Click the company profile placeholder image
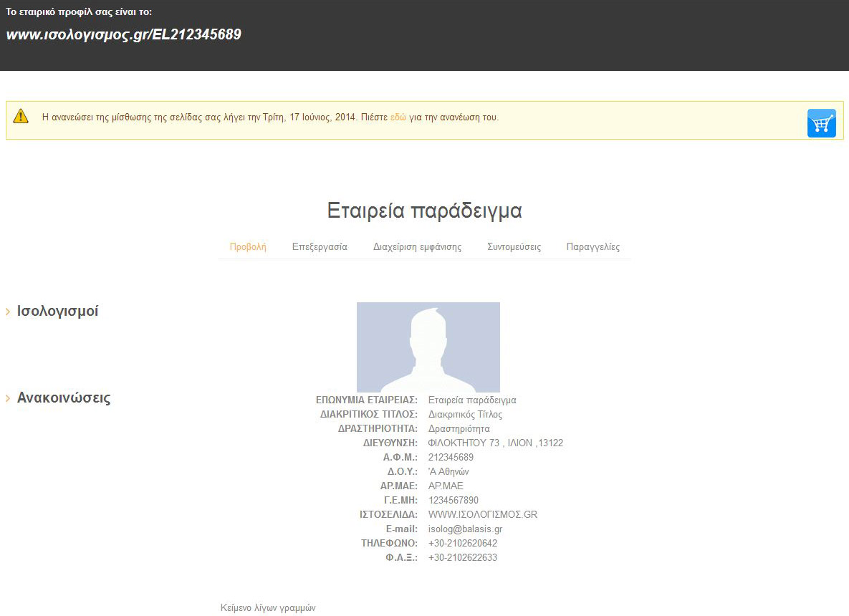 tap(428, 347)
